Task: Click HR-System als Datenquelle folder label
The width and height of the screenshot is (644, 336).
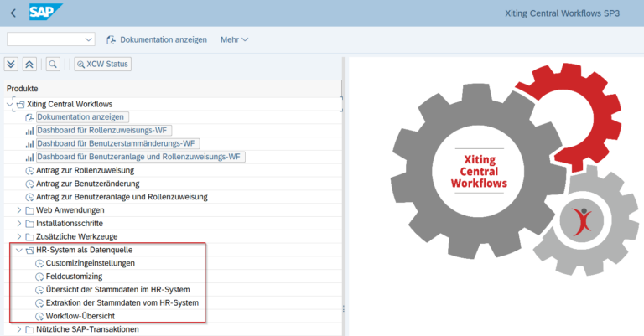Action: tap(84, 250)
